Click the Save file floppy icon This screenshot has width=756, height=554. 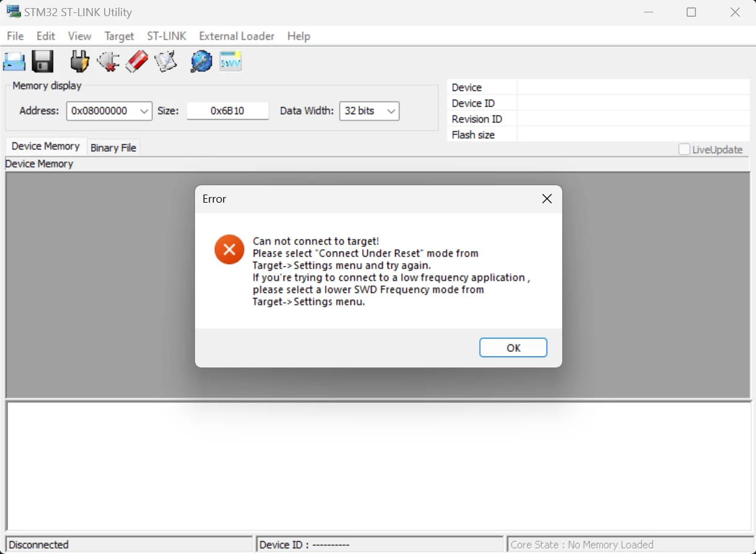coord(43,61)
